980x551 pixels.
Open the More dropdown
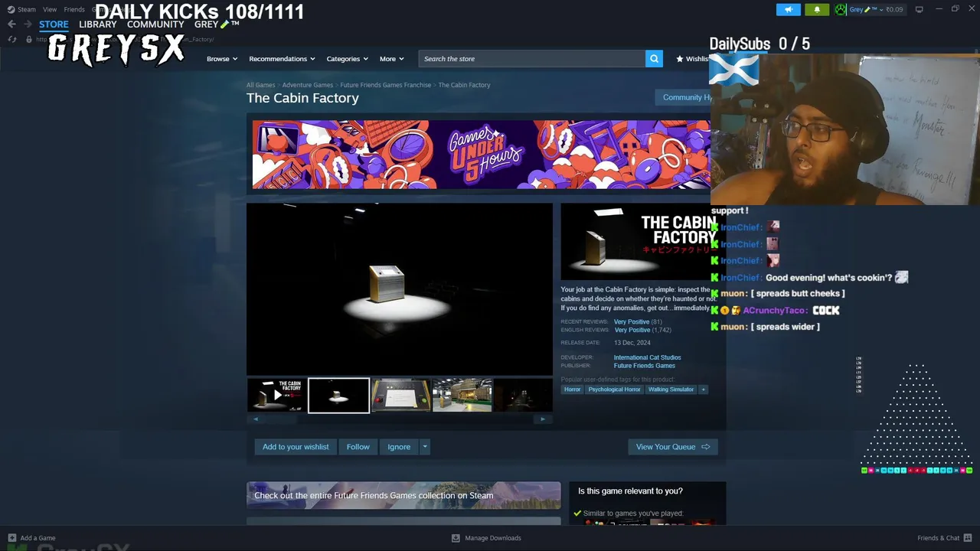coord(391,59)
